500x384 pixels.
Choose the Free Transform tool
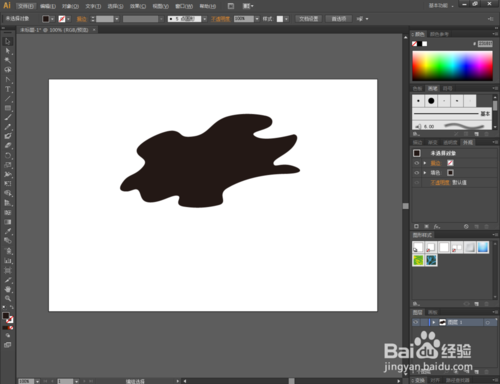[8, 184]
